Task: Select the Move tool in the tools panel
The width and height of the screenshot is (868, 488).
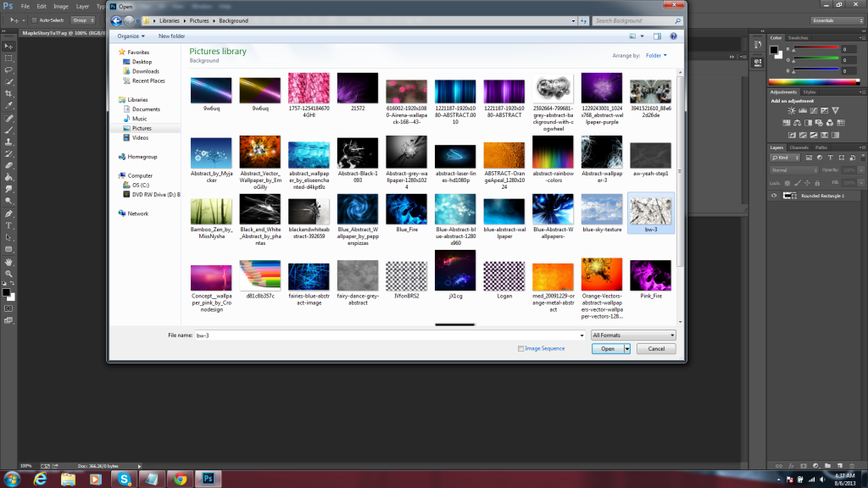Action: [x=8, y=47]
